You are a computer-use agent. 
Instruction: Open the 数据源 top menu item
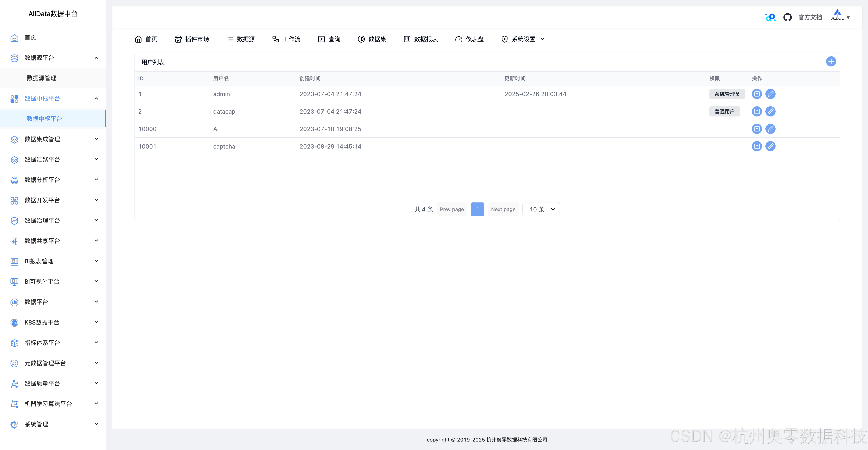coord(241,39)
